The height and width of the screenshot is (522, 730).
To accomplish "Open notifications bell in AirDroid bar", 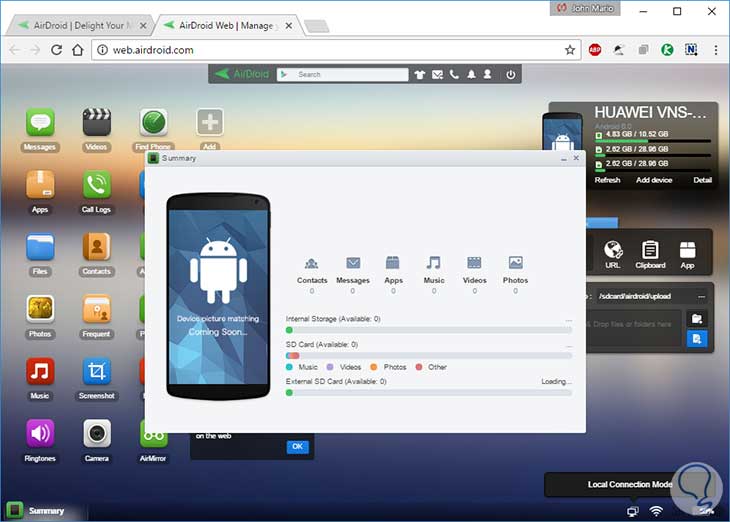I will (x=472, y=75).
